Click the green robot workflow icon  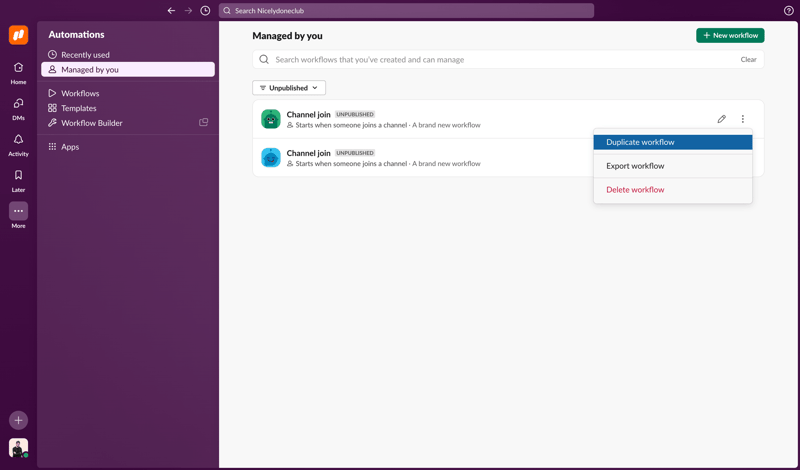coord(271,119)
